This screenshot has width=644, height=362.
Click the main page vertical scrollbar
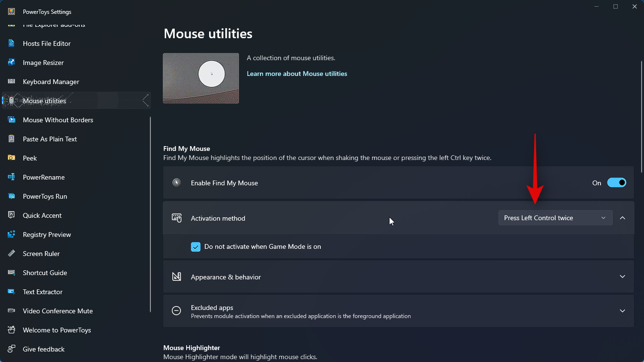(642, 117)
